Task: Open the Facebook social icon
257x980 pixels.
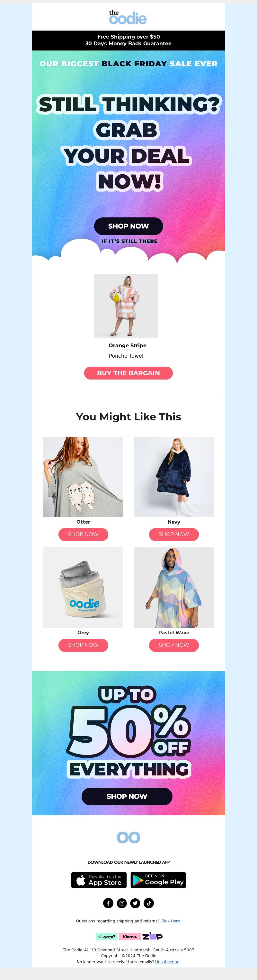Action: click(108, 903)
